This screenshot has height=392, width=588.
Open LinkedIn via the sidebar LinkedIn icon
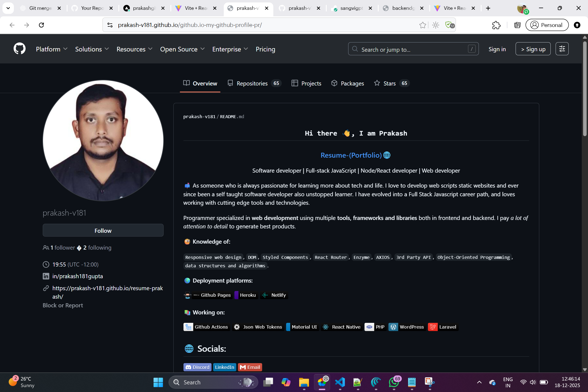(46, 276)
